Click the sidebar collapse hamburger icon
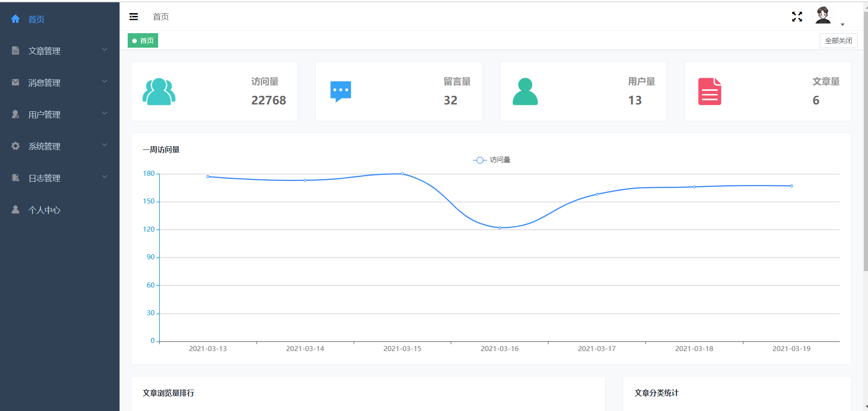Viewport: 868px width, 411px height. click(x=134, y=16)
